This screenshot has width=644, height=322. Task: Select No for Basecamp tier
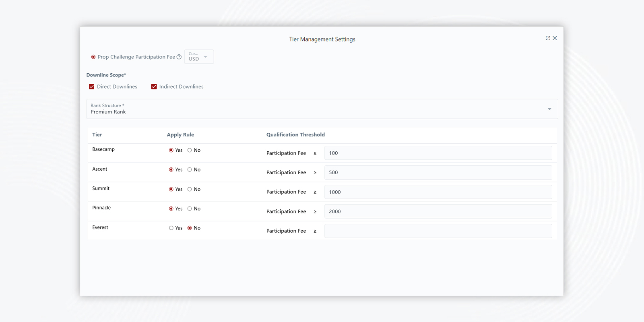coord(190,150)
